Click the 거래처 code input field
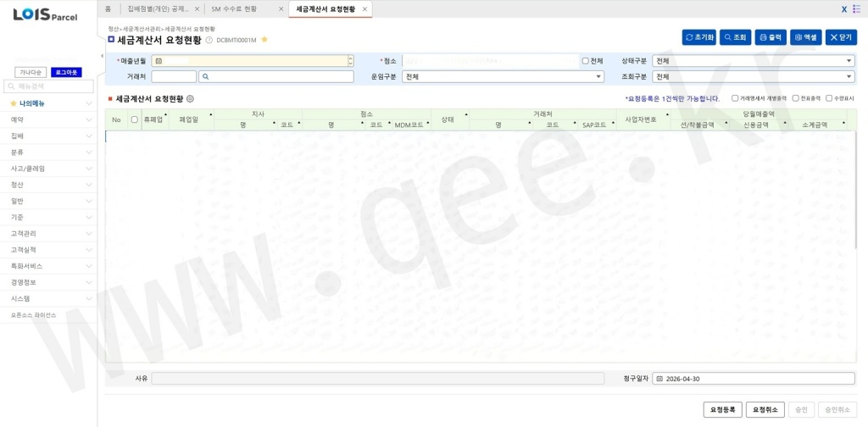The width and height of the screenshot is (868, 427). (x=174, y=77)
